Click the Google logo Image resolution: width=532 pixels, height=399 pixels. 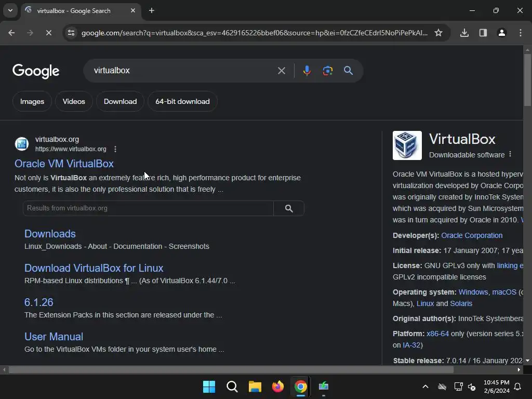(36, 71)
